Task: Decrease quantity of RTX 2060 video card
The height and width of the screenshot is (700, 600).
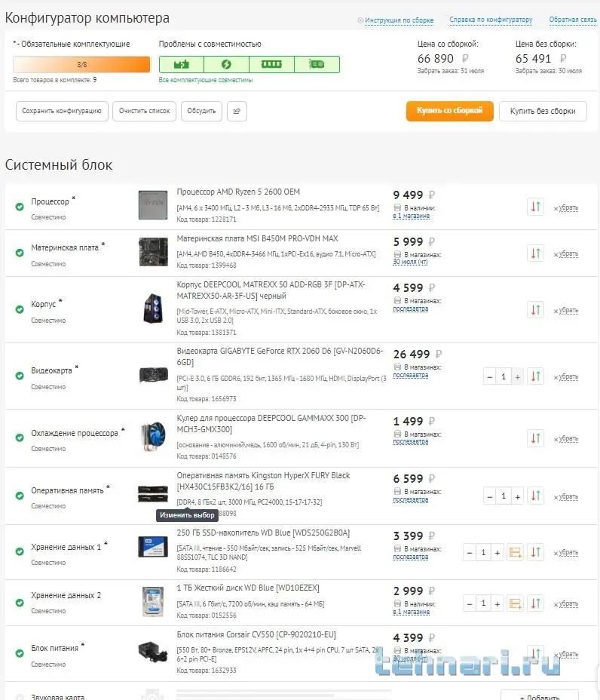Action: pos(490,377)
